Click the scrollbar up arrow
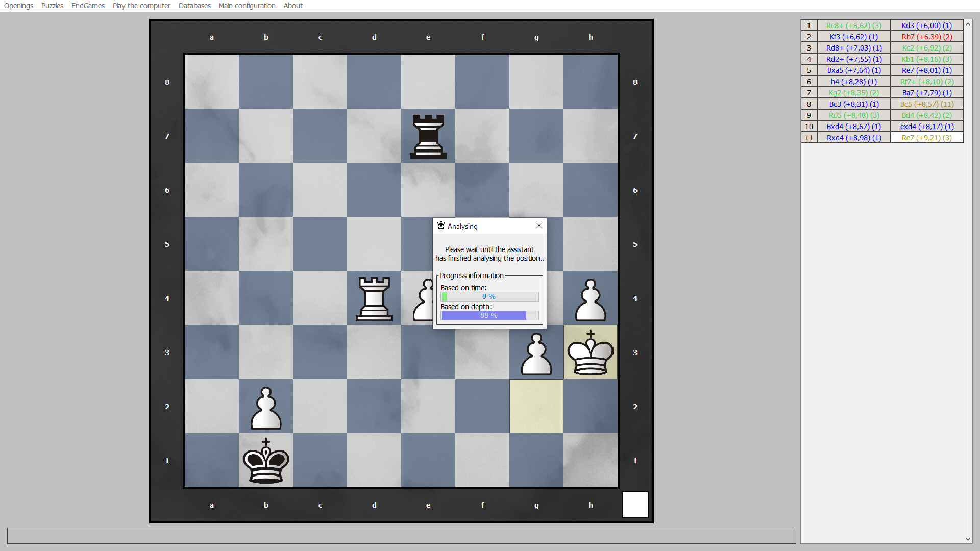The height and width of the screenshot is (551, 980). click(968, 24)
